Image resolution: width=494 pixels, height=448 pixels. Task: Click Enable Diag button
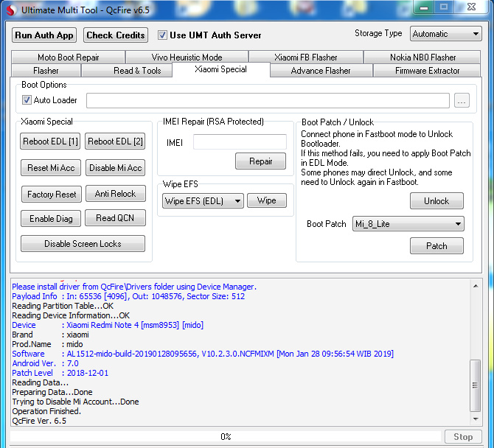tap(51, 219)
